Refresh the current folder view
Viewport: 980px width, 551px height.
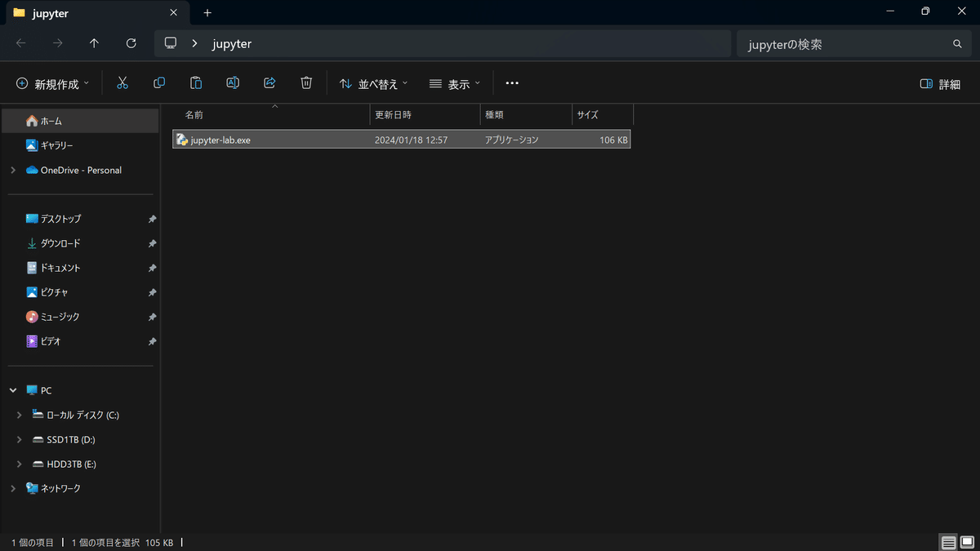131,43
